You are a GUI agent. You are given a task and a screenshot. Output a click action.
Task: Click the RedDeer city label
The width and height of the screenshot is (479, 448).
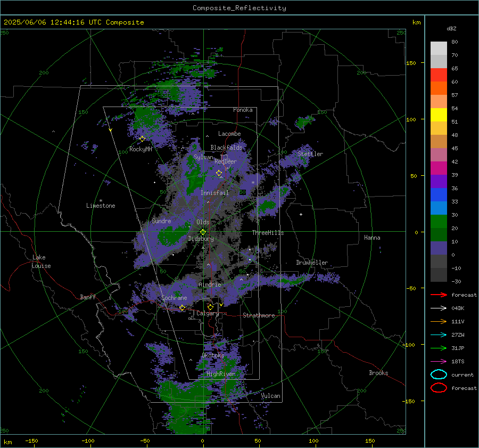click(226, 161)
